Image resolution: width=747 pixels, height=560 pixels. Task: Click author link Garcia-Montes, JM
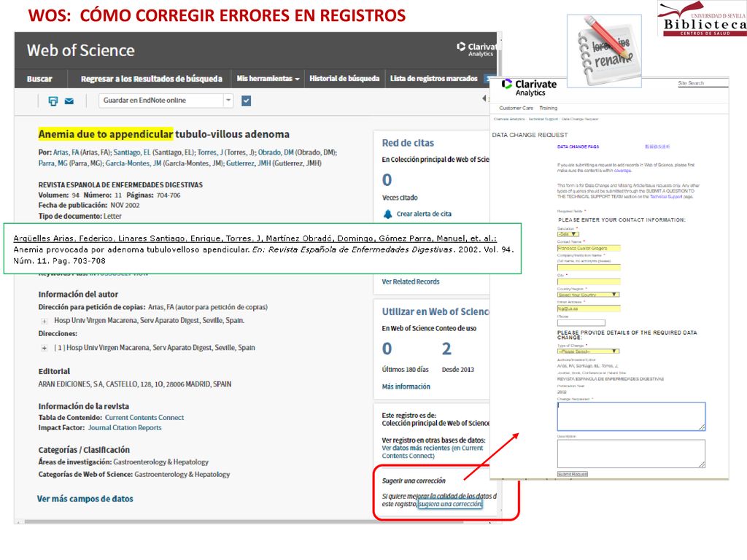pyautogui.click(x=133, y=163)
